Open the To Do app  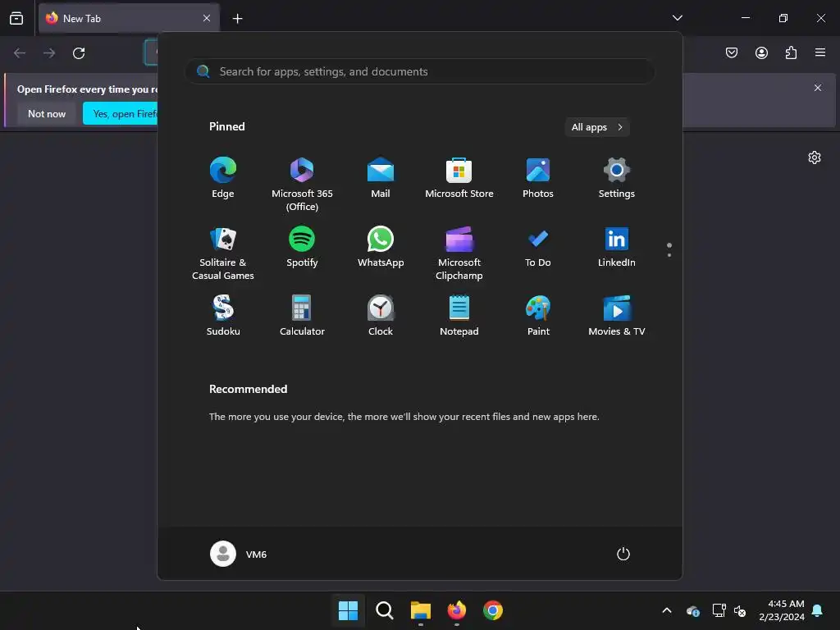point(538,247)
